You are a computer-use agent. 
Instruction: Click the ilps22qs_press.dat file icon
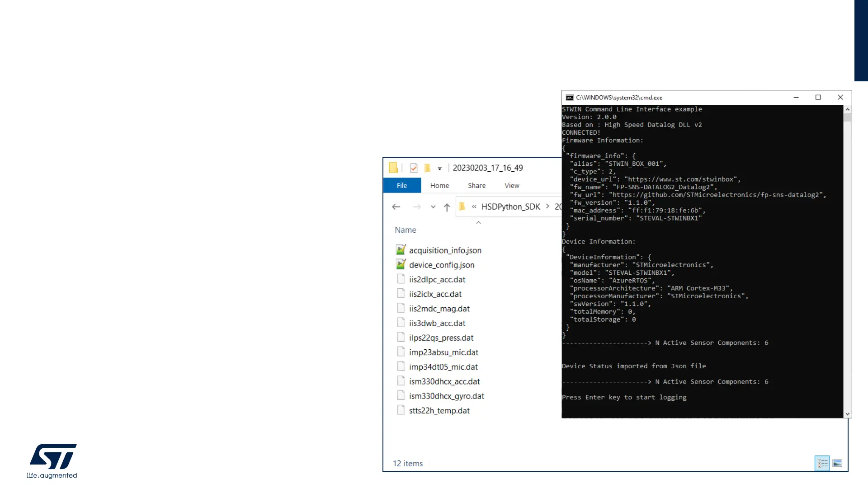(x=401, y=337)
